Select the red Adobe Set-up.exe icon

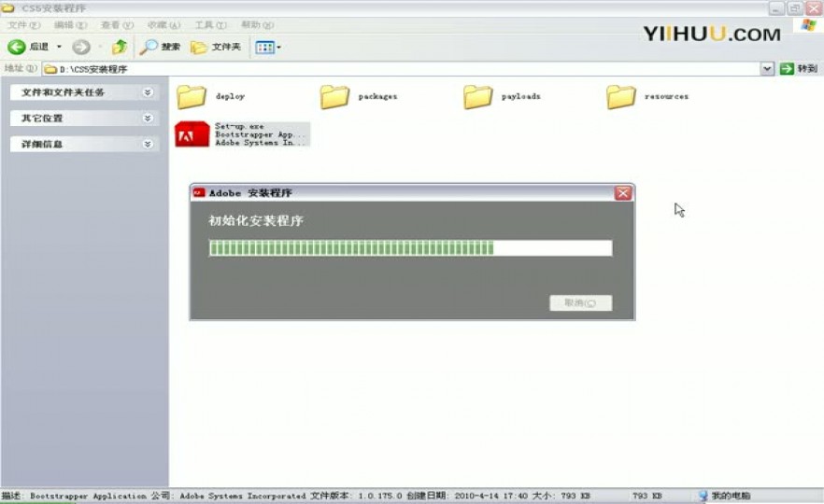tap(192, 134)
